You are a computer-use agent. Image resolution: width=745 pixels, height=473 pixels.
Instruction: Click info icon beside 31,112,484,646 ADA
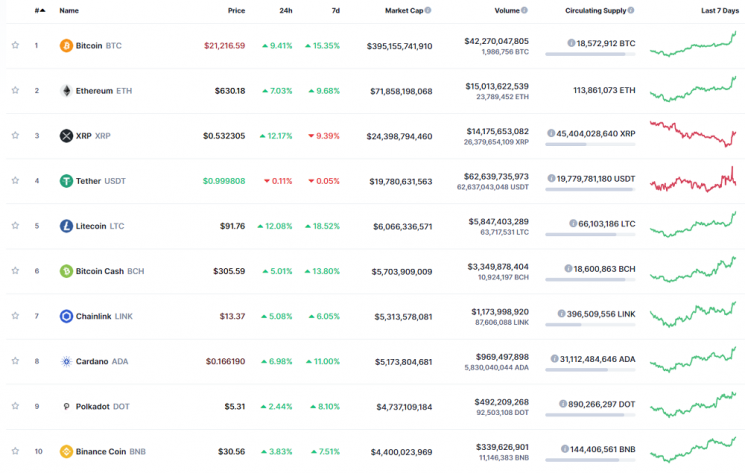554,359
